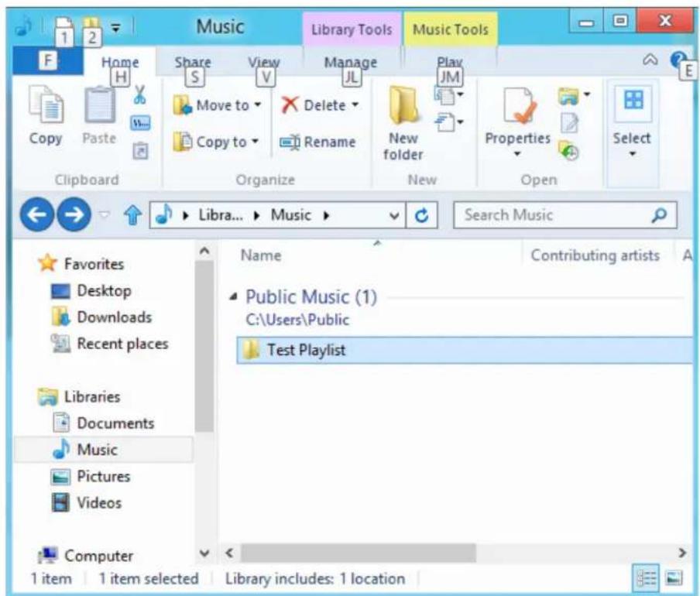
Task: Sort by Contributing artists column
Action: [596, 255]
